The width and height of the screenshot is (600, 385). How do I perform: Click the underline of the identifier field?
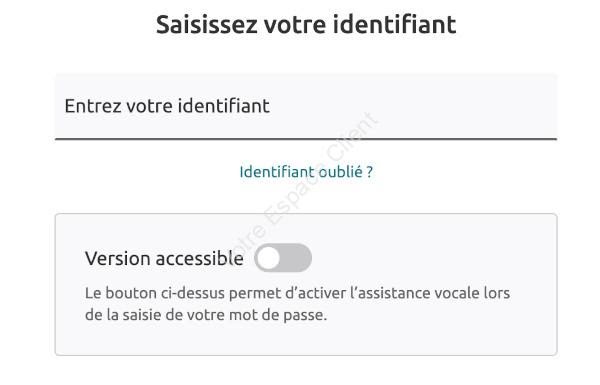(306, 139)
